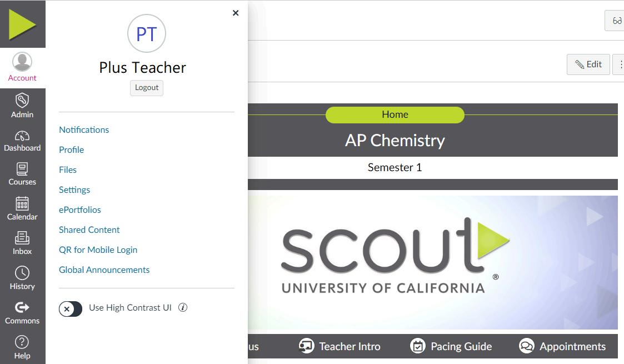Open the Admin shield icon
The width and height of the screenshot is (624, 364).
(22, 101)
